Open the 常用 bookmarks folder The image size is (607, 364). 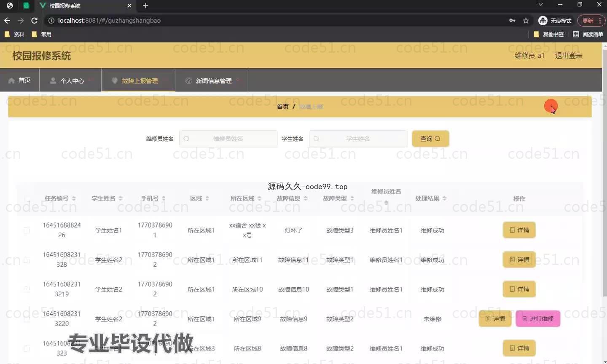(x=41, y=34)
